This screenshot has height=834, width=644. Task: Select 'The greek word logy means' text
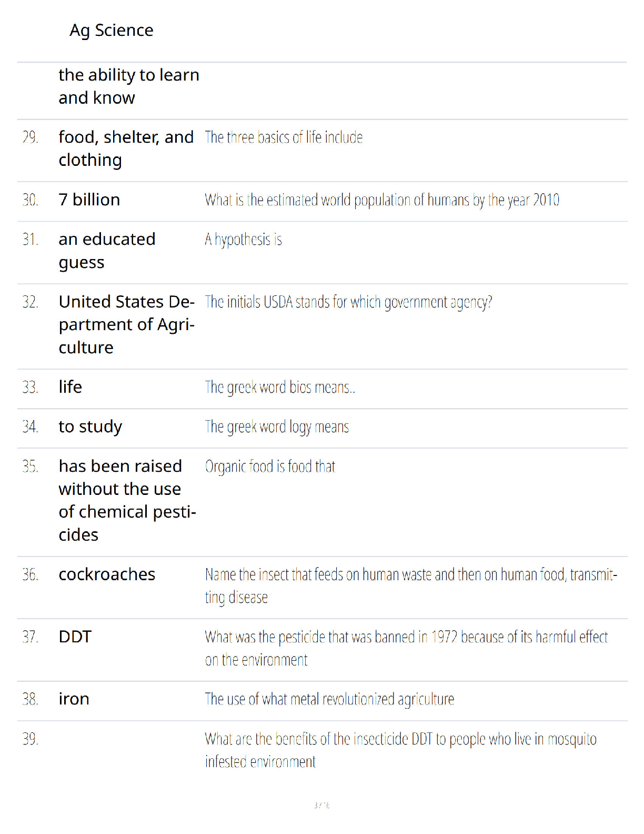click(277, 427)
